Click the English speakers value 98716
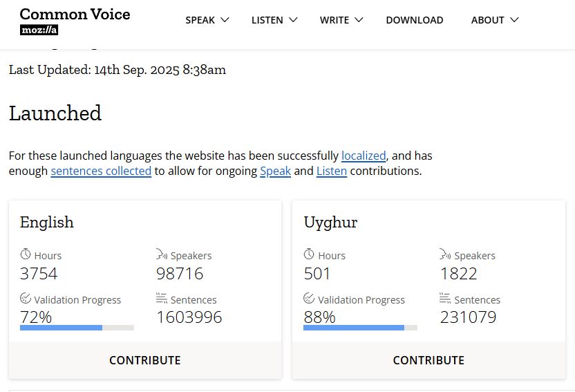 [180, 274]
